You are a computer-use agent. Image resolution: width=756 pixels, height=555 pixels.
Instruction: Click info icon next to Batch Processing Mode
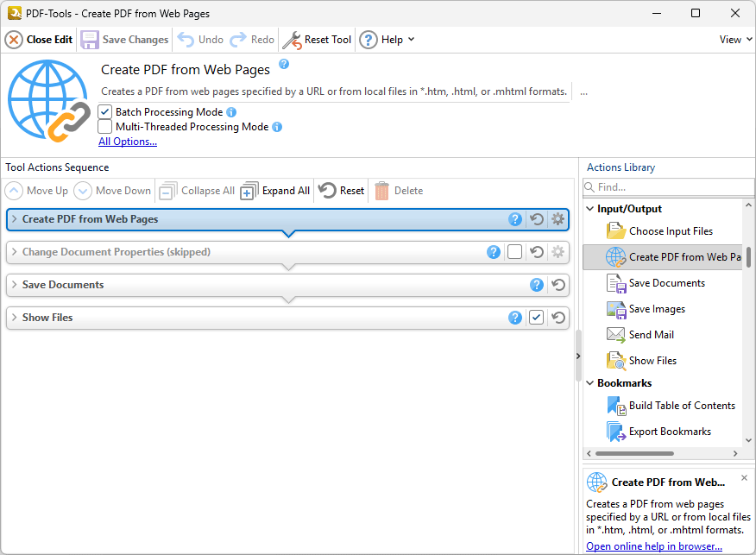pos(231,112)
